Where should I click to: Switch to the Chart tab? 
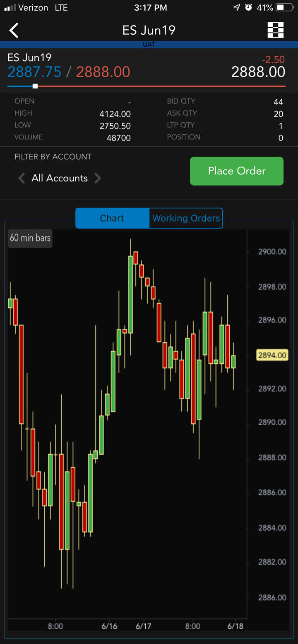(x=112, y=218)
